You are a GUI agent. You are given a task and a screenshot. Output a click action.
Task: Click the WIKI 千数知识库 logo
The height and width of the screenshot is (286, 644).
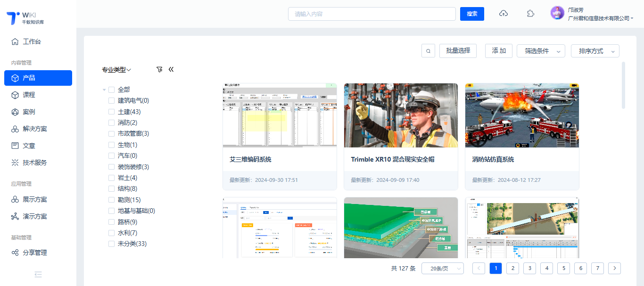click(x=25, y=18)
